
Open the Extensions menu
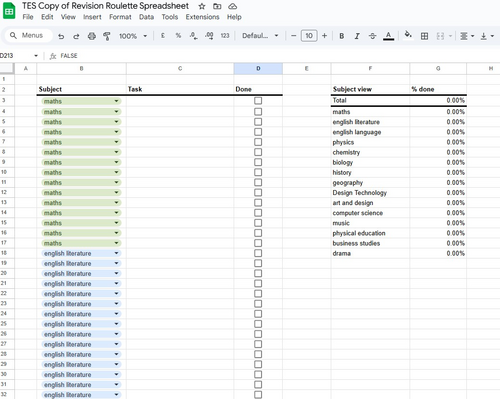tap(202, 17)
